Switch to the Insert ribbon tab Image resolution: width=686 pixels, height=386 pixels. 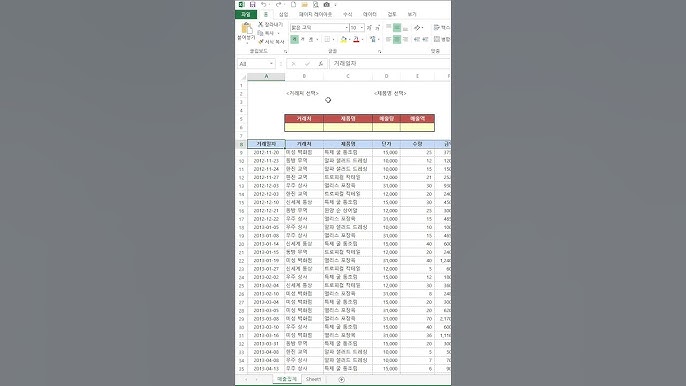click(284, 14)
